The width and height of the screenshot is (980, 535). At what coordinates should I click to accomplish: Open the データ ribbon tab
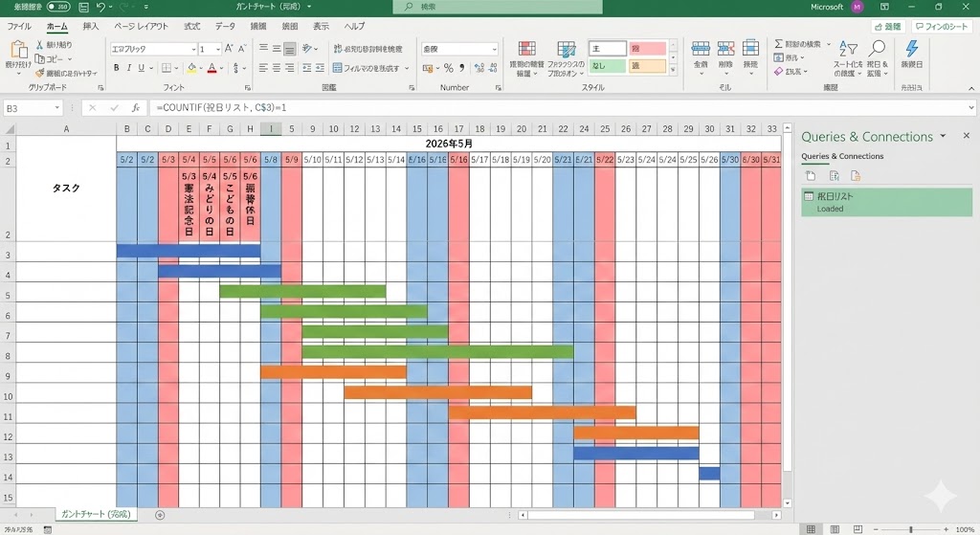[225, 26]
